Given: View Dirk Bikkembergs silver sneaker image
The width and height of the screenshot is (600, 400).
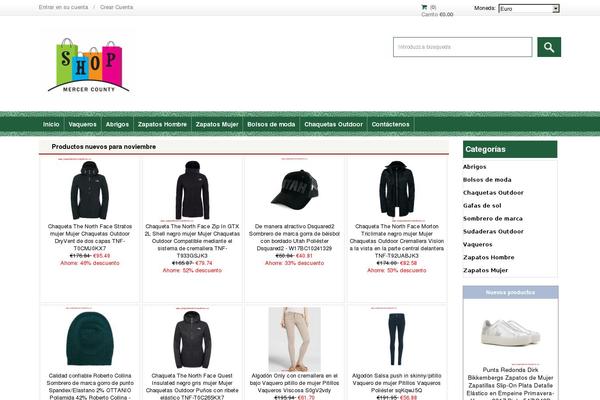Looking at the screenshot, I should 510,332.
